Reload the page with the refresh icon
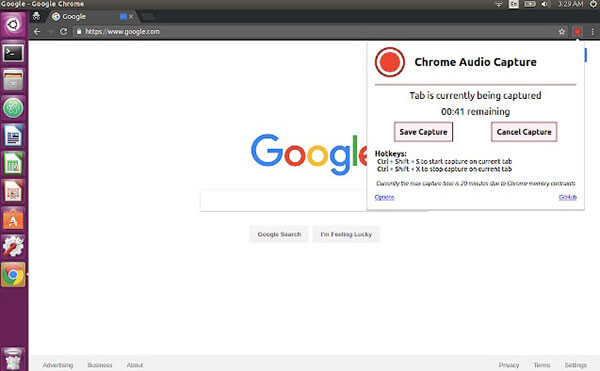600x371 pixels. [x=64, y=32]
